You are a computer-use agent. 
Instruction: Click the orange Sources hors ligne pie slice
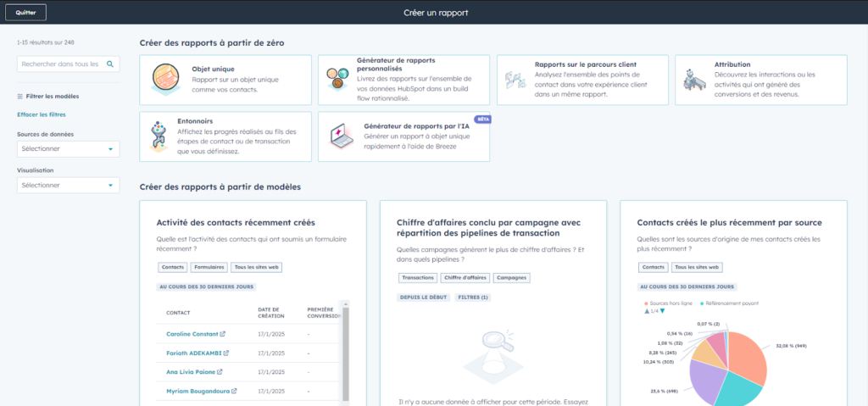point(748,356)
